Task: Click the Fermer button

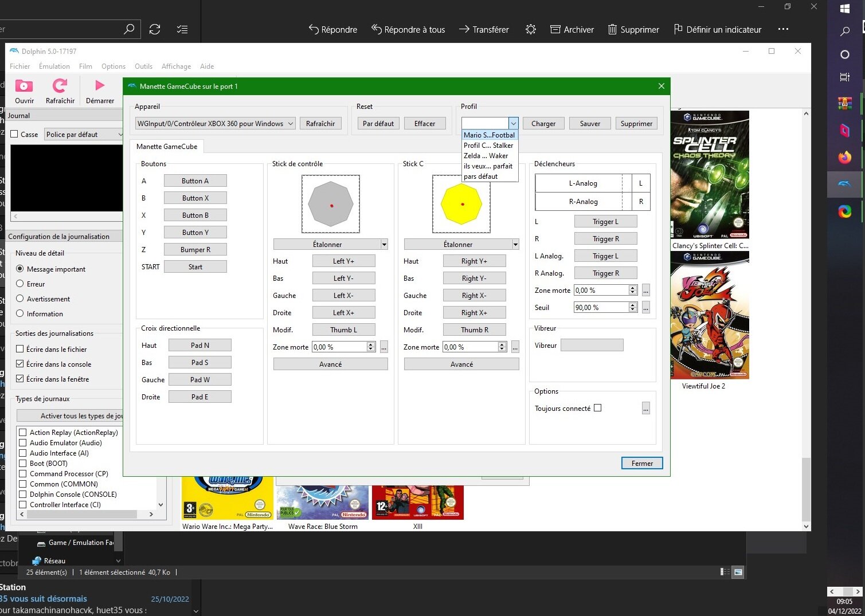Action: [641, 463]
